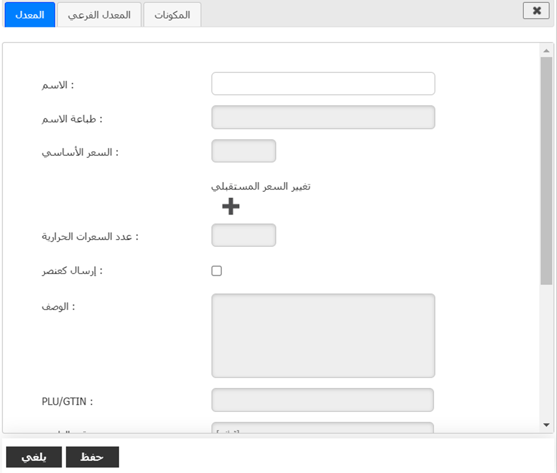Image resolution: width=557 pixels, height=473 pixels.
Task: Click the تغيير السعر المستقبلي label
Action: pyautogui.click(x=261, y=187)
